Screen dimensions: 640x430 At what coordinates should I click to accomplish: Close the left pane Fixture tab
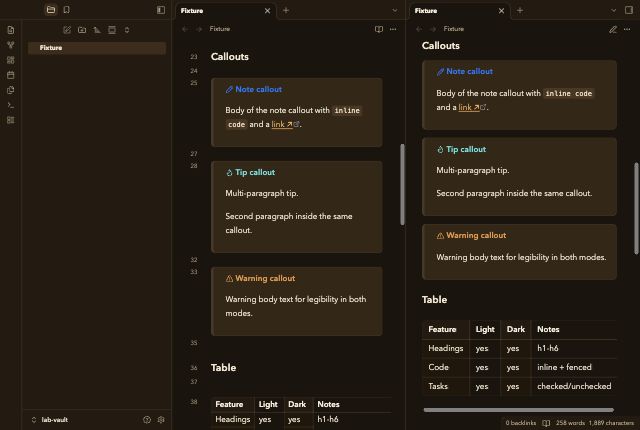[267, 11]
